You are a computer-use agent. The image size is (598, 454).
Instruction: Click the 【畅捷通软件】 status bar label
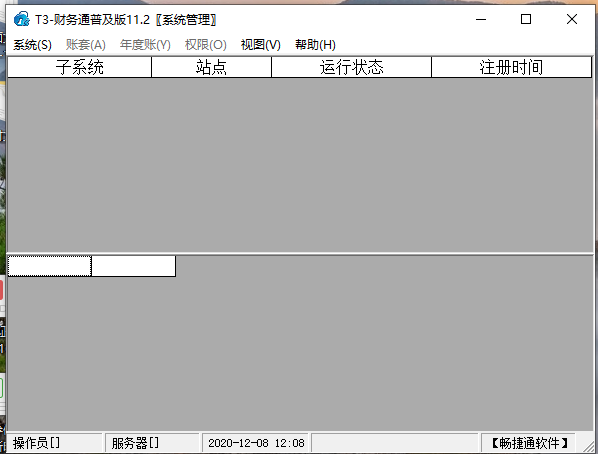[529, 443]
